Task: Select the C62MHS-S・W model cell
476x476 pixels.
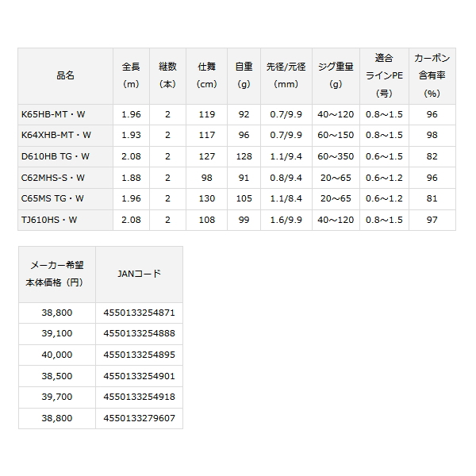Action: click(x=54, y=178)
